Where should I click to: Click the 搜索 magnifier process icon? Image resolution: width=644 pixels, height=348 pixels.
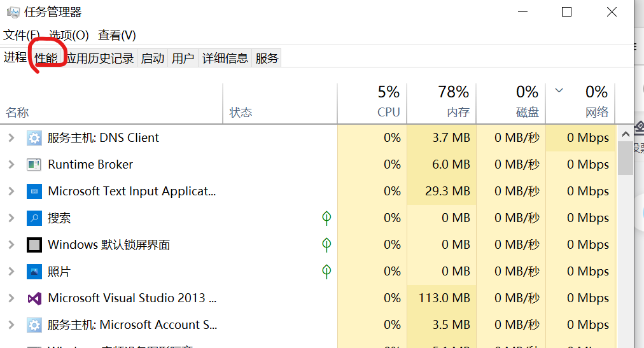34,218
